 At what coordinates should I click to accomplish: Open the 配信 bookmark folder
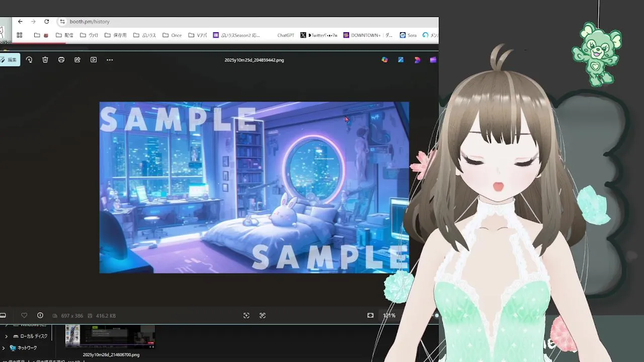coord(64,35)
